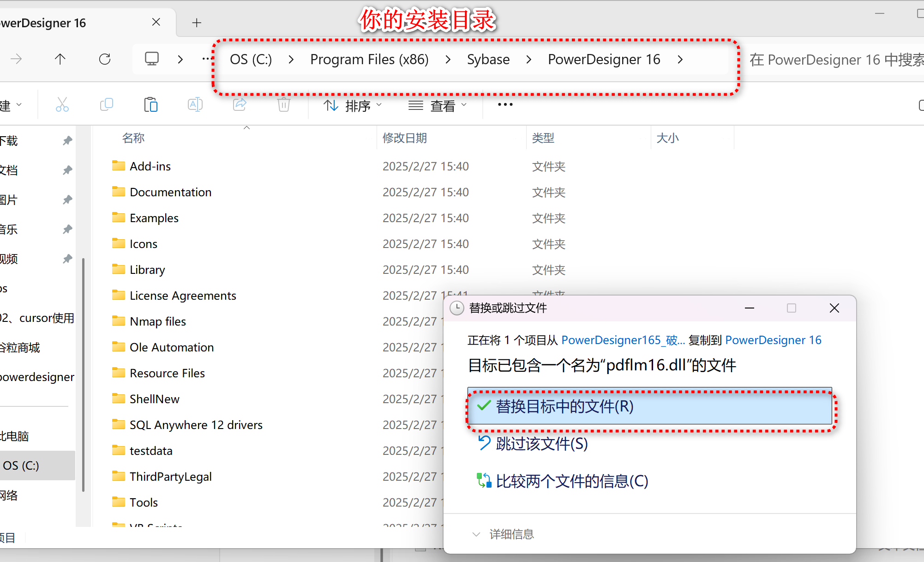Open the three-dots more options menu
This screenshot has width=924, height=562.
(505, 105)
